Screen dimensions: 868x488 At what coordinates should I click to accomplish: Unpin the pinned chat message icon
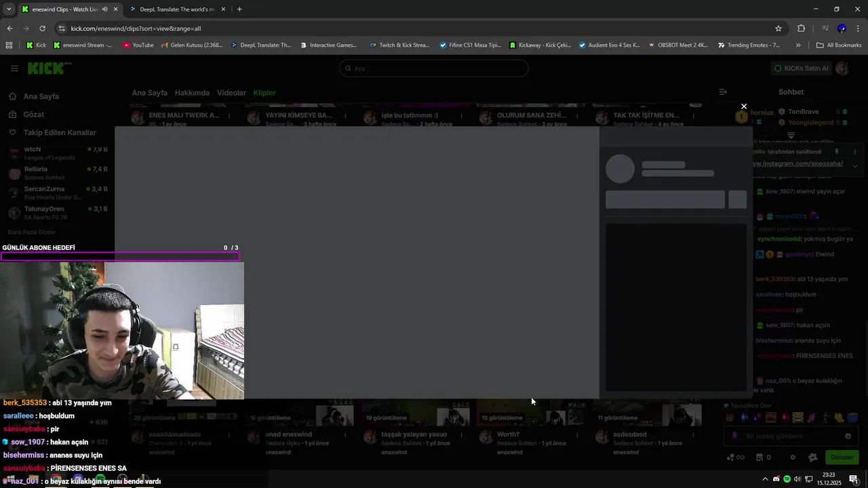[837, 152]
